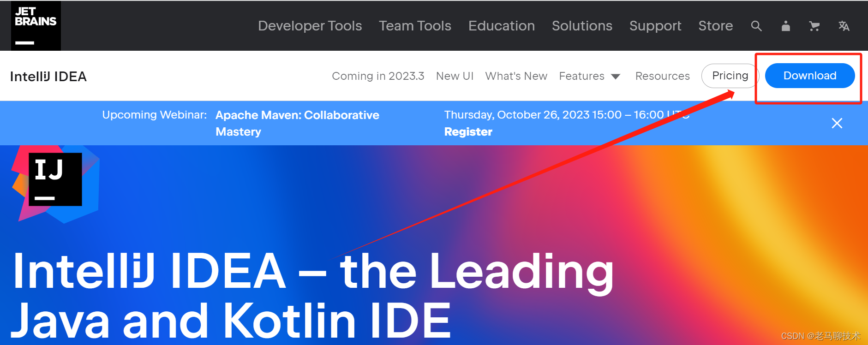Open the Coming in 2023.3 page
Image resolution: width=868 pixels, height=345 pixels.
pos(378,76)
